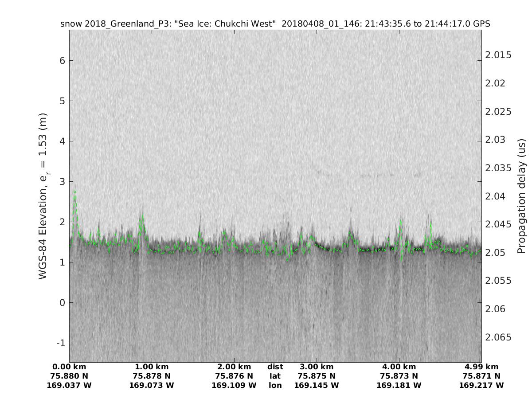Select the 75.875 N latitude label

[317, 376]
